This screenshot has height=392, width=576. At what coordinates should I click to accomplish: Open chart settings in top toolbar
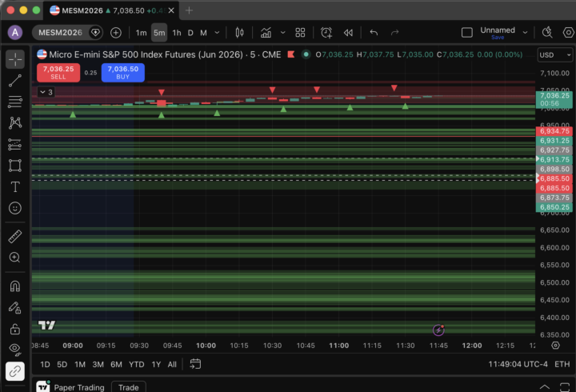(x=568, y=33)
